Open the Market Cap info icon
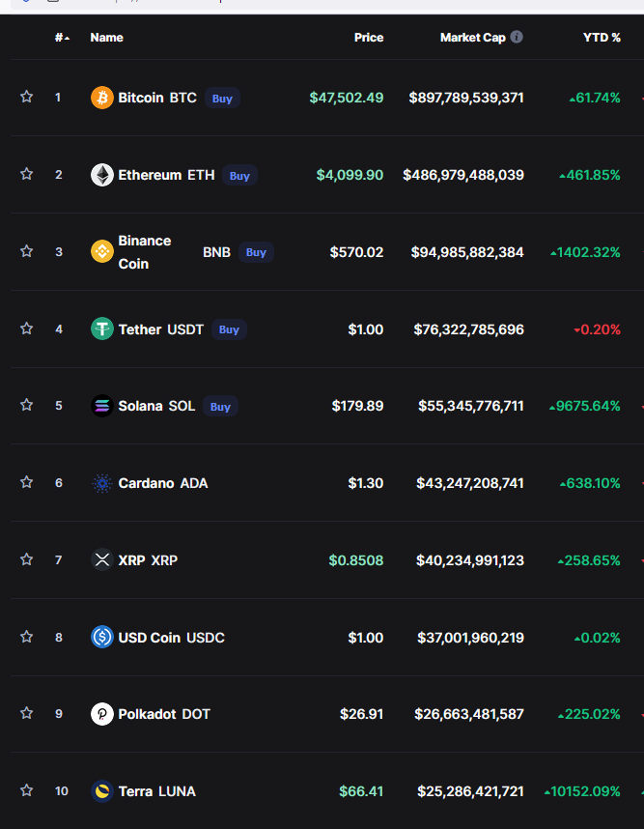Screen dimensions: 644x829 (x=517, y=37)
